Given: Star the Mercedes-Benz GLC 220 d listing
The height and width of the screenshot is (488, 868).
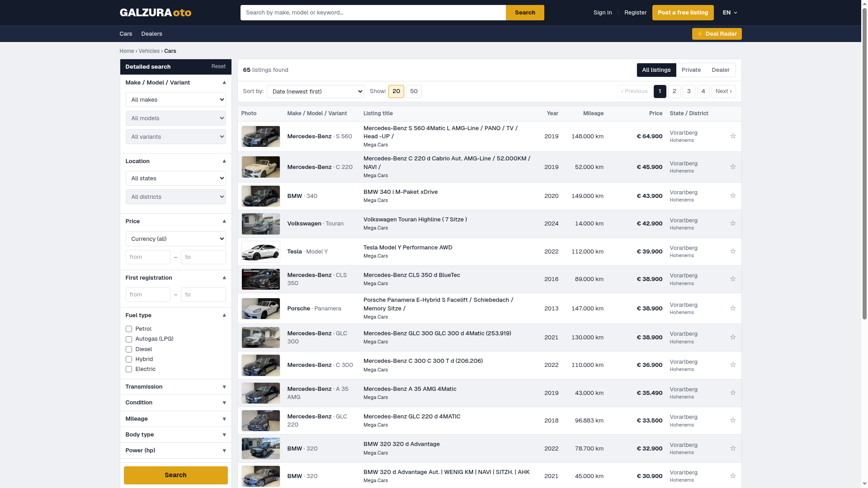Looking at the screenshot, I should [x=733, y=420].
